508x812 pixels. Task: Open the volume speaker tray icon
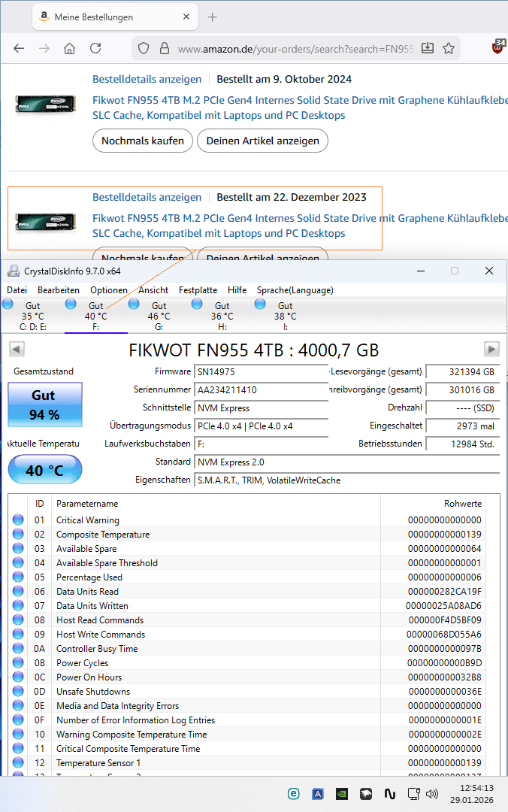tap(432, 793)
